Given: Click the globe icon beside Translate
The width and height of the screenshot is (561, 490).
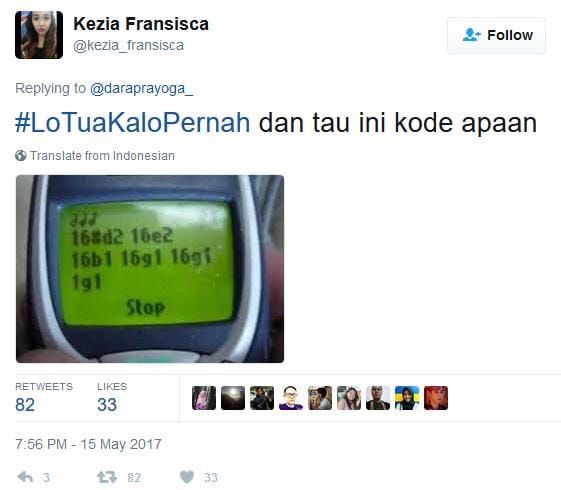Looking at the screenshot, I should click(x=21, y=156).
